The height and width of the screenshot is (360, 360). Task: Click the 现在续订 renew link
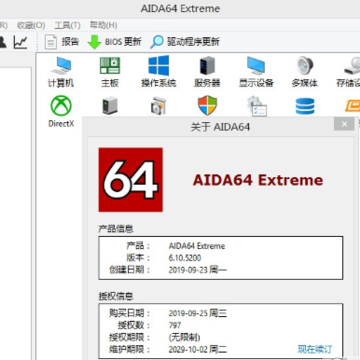315,349
